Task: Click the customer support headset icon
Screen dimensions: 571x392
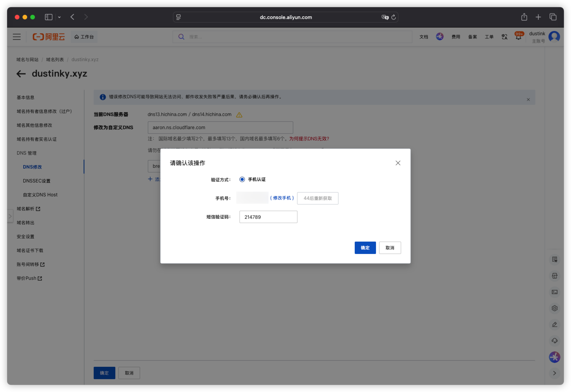Action: click(555, 341)
